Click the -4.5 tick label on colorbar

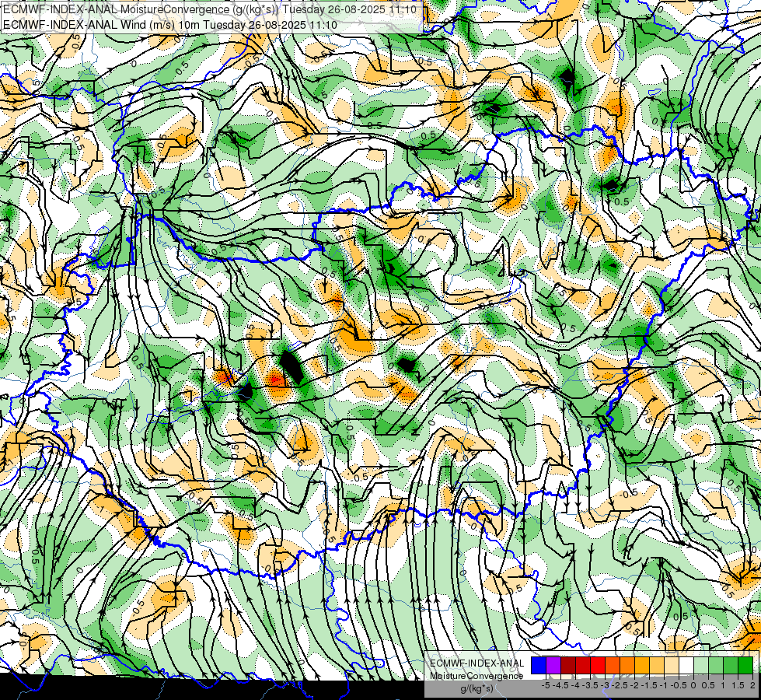[x=560, y=685]
